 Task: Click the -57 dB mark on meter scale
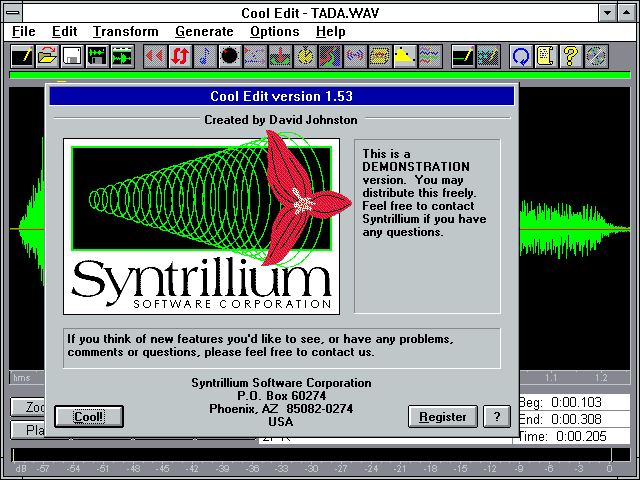click(43, 469)
